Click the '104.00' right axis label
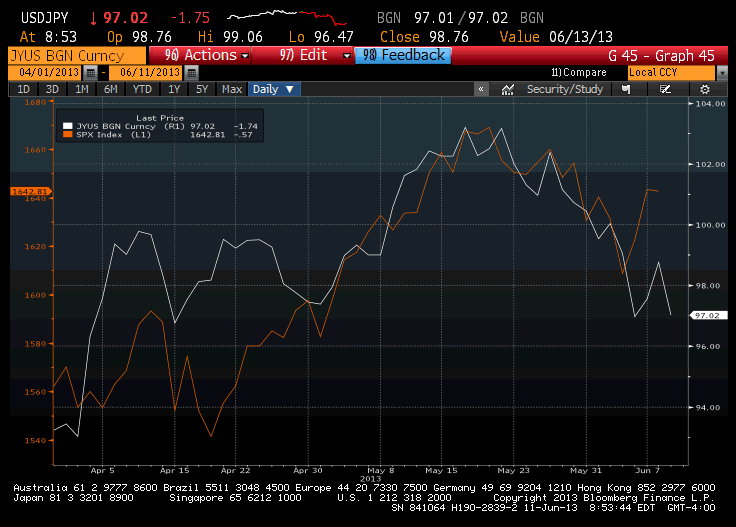 (710, 104)
